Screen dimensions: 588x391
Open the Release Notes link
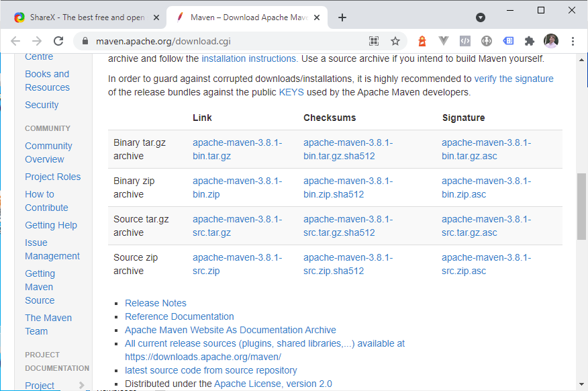[156, 303]
